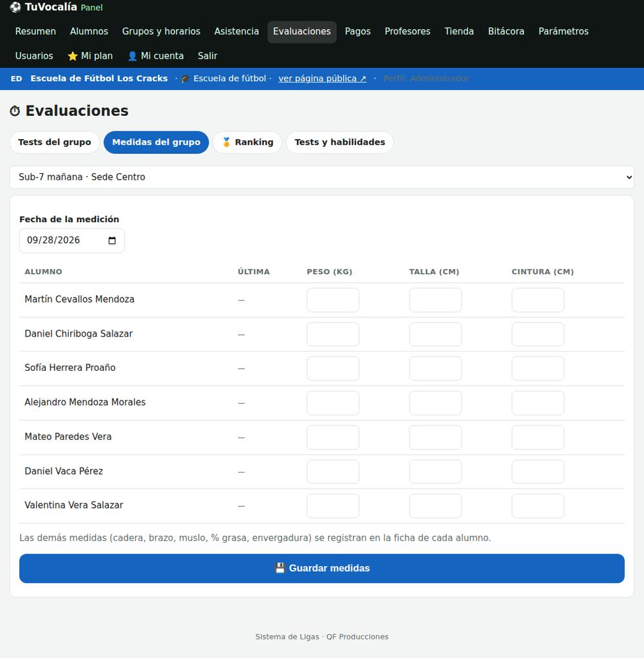Click the ÚLTIMA column header
The height and width of the screenshot is (658, 644).
click(254, 272)
